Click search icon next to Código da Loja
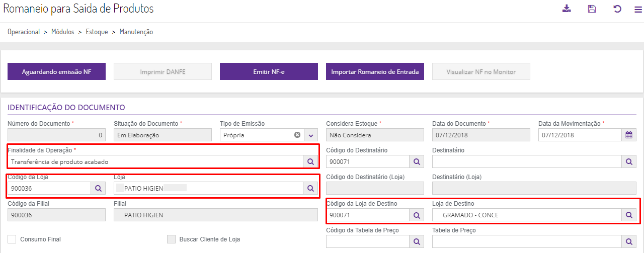The image size is (644, 253). (x=98, y=188)
